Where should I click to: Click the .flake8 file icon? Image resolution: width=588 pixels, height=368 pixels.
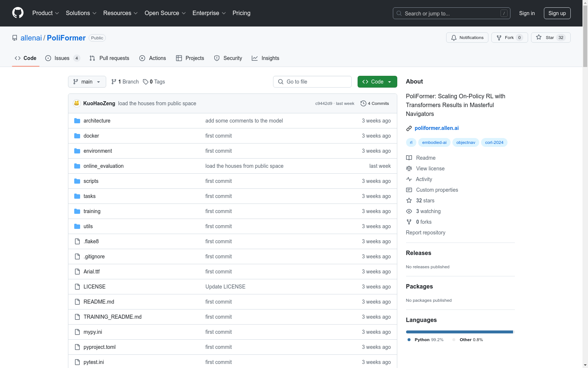click(77, 241)
